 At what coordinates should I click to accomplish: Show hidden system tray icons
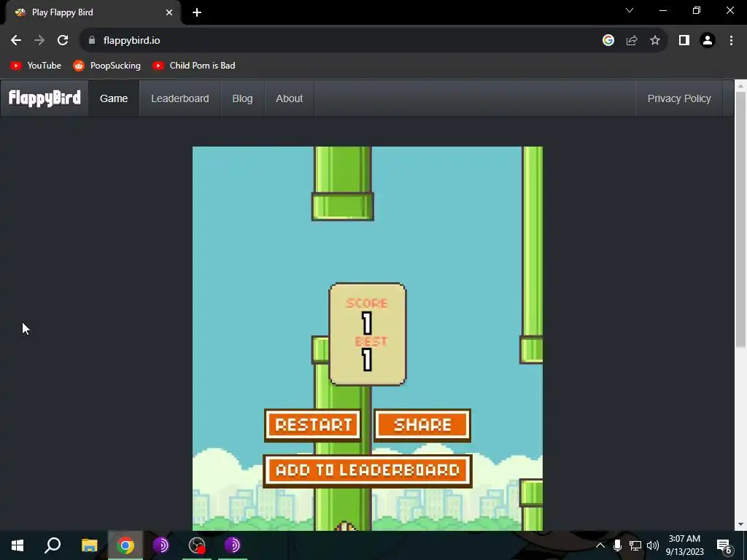tap(600, 545)
